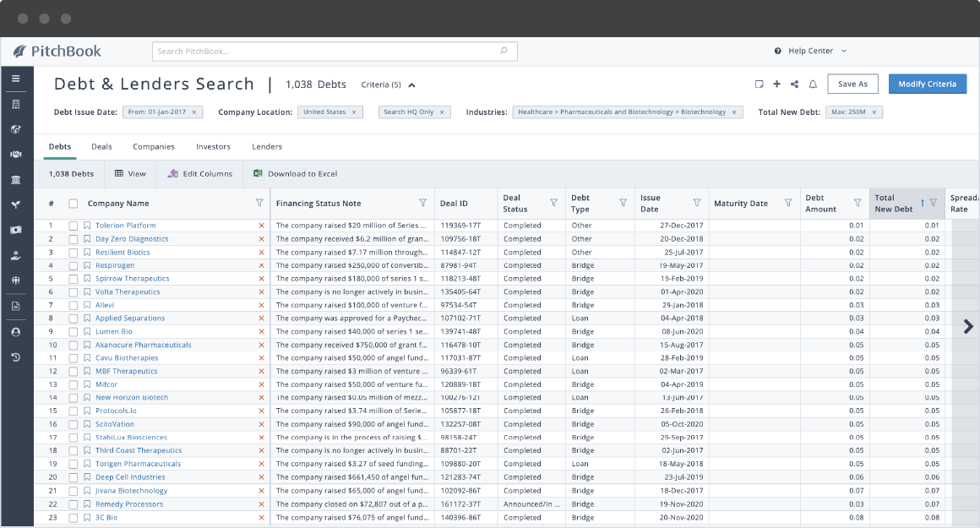Screen dimensions: 980x528
Task: Open the View options menu
Action: (130, 174)
